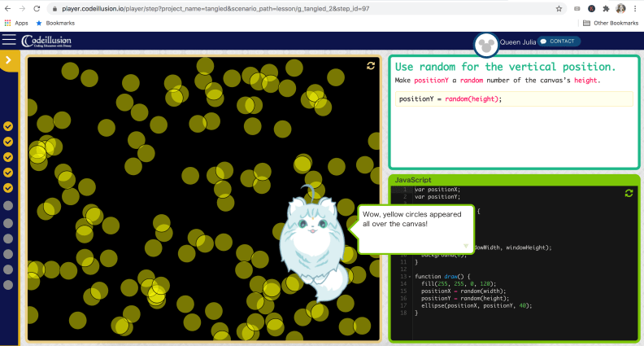Viewport: 644px width, 346px height.
Task: Click code line 'function draw() {'
Action: tap(442, 277)
